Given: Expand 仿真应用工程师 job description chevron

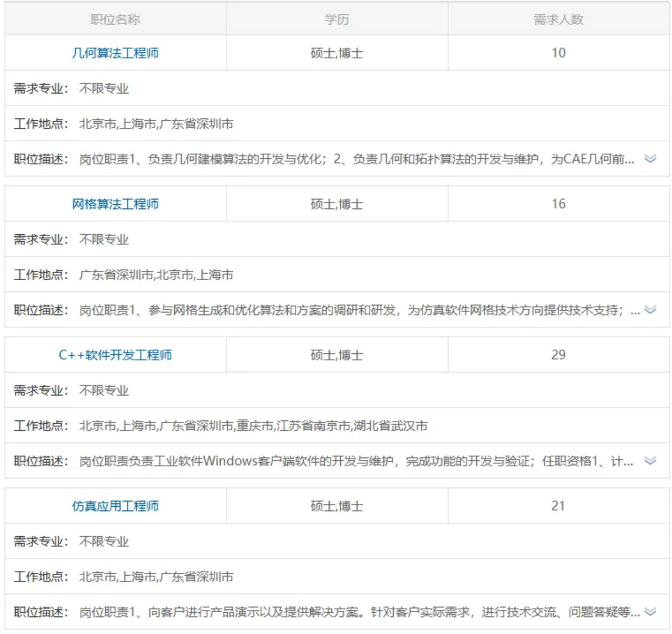Looking at the screenshot, I should (x=650, y=612).
